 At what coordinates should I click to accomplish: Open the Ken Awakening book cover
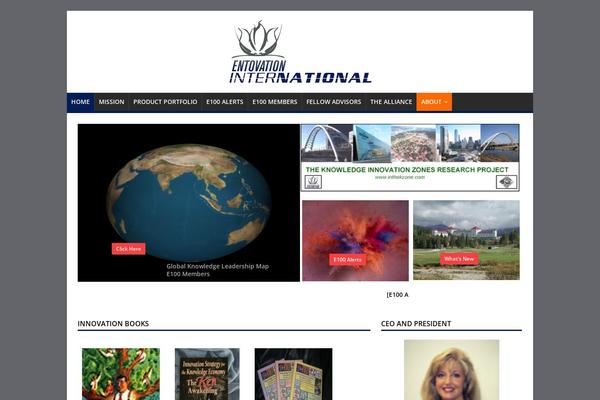(x=207, y=374)
